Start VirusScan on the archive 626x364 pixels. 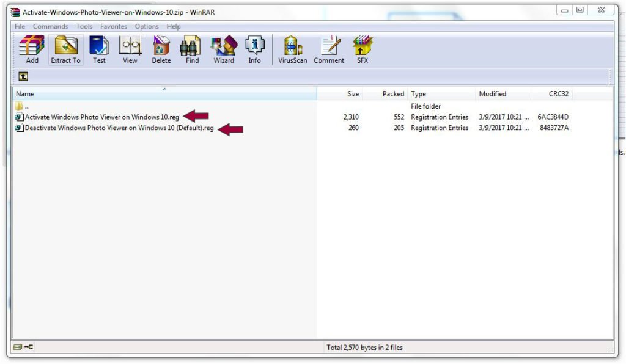click(x=292, y=49)
